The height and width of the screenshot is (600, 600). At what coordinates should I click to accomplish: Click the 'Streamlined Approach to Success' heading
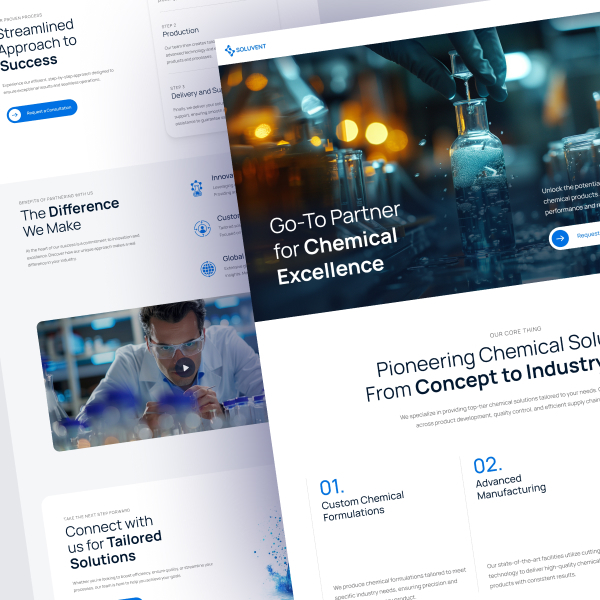pos(38,45)
